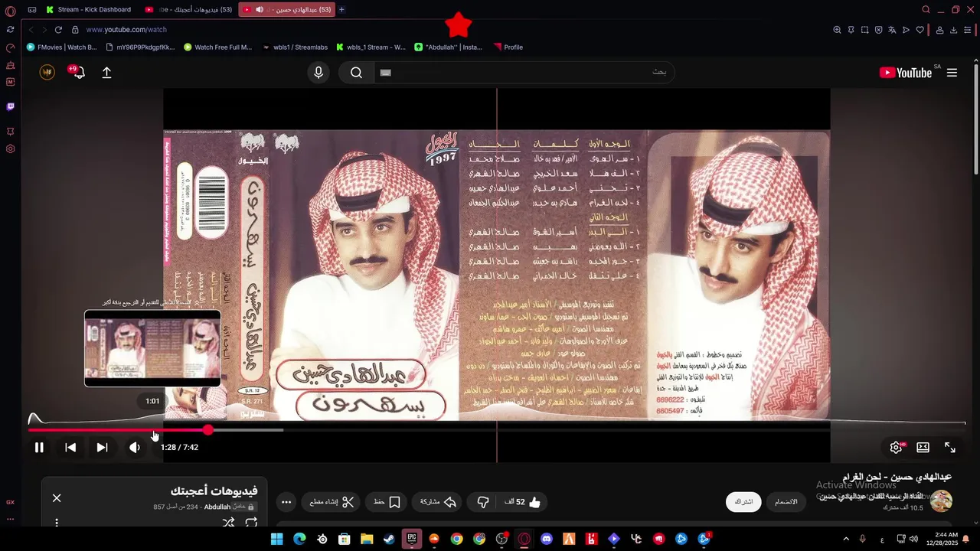Open Opera easy setup menu
Screen dimensions: 980x551
pyautogui.click(x=968, y=30)
